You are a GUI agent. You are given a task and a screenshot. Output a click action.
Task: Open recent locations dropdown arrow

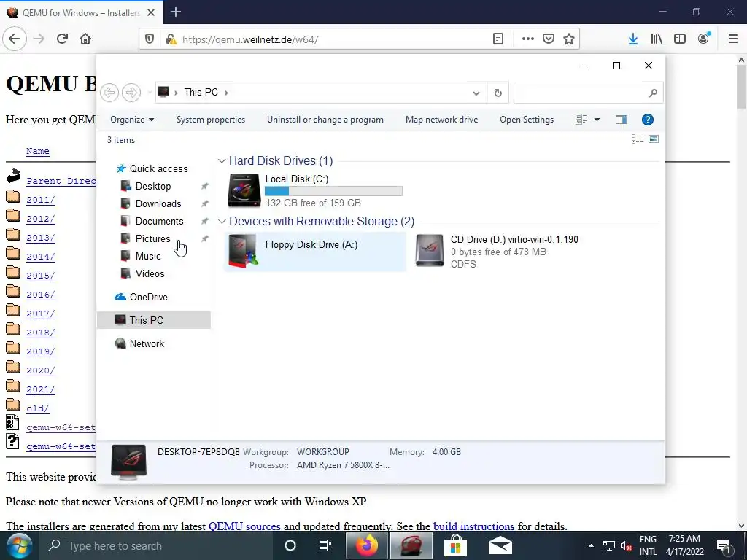150,93
